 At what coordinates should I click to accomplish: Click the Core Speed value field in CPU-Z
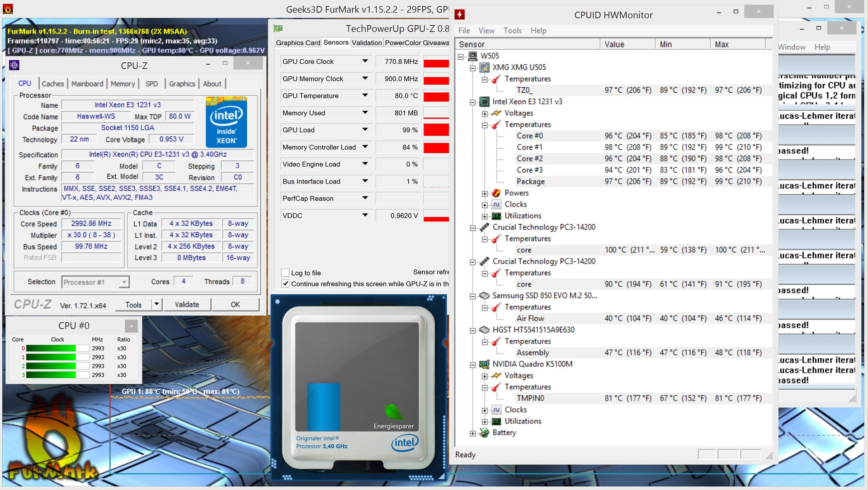91,223
